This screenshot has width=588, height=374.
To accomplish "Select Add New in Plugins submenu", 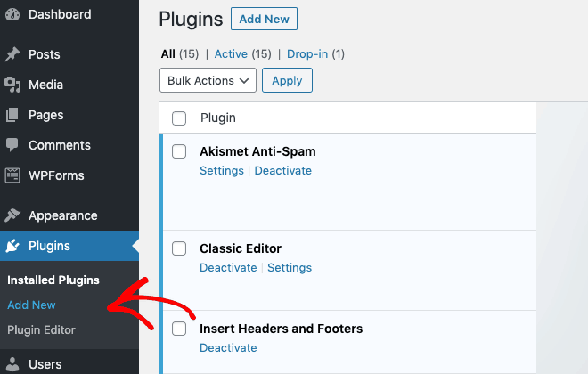I will pyautogui.click(x=31, y=305).
